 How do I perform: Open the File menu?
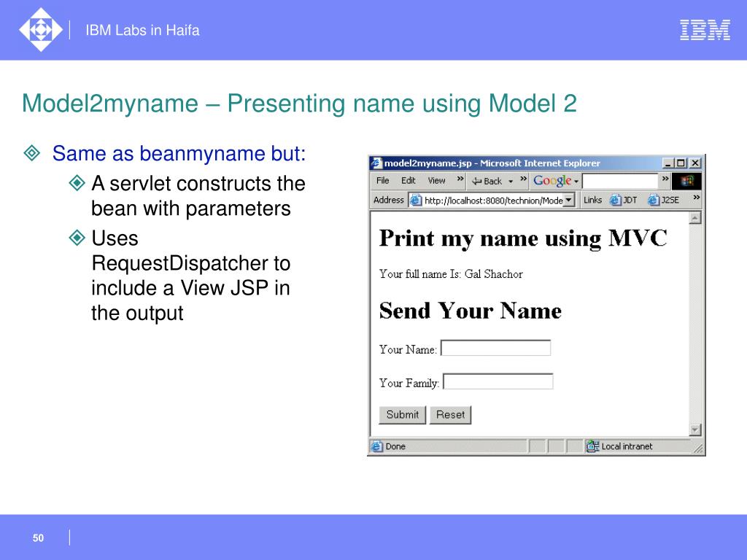click(382, 181)
